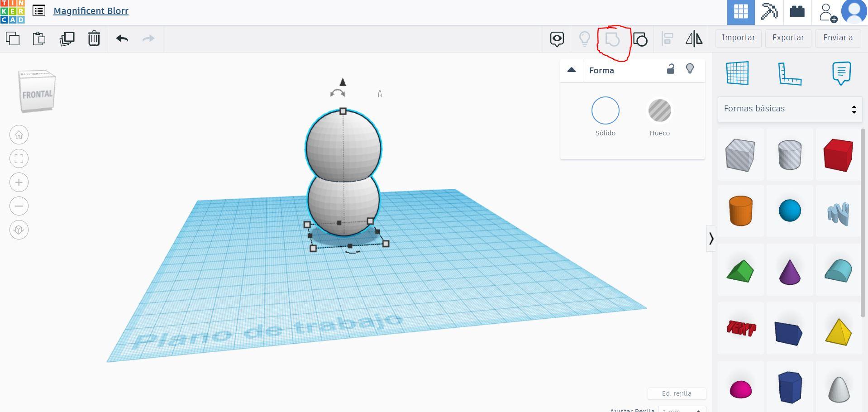Click the Importar button
Screen dimensions: 868x412
[x=739, y=38]
